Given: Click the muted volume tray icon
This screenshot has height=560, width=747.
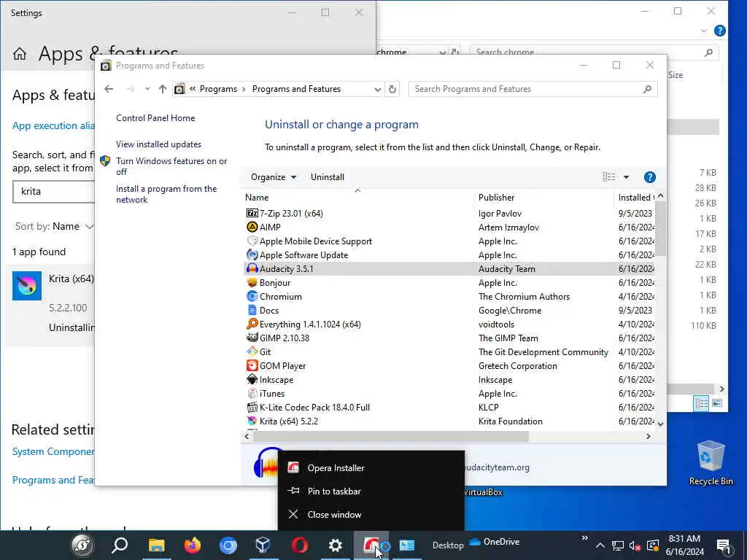Looking at the screenshot, I should click(635, 545).
